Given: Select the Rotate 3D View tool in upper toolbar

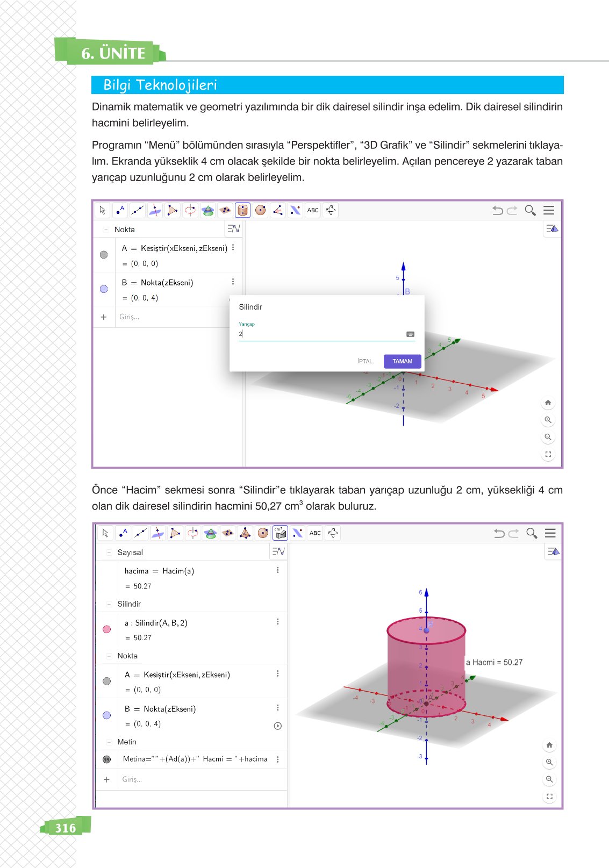Looking at the screenshot, I should [331, 210].
